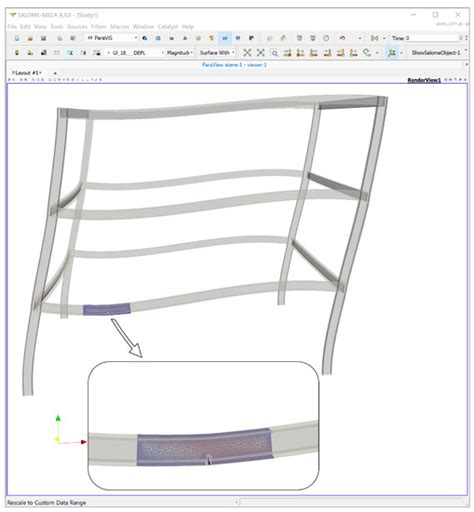Set view direction to -Y icon
Viewport: 474px width, 512px height.
(327, 53)
